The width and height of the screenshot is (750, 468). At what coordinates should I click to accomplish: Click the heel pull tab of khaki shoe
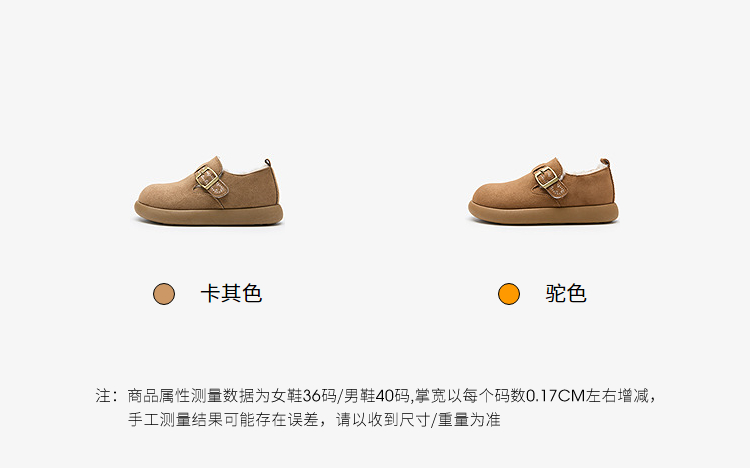(x=268, y=163)
